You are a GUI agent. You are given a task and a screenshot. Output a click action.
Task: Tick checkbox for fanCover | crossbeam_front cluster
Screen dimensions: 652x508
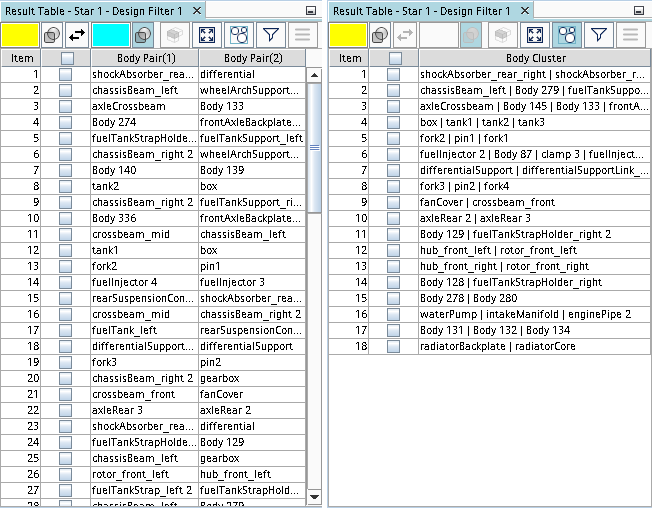coord(394,202)
